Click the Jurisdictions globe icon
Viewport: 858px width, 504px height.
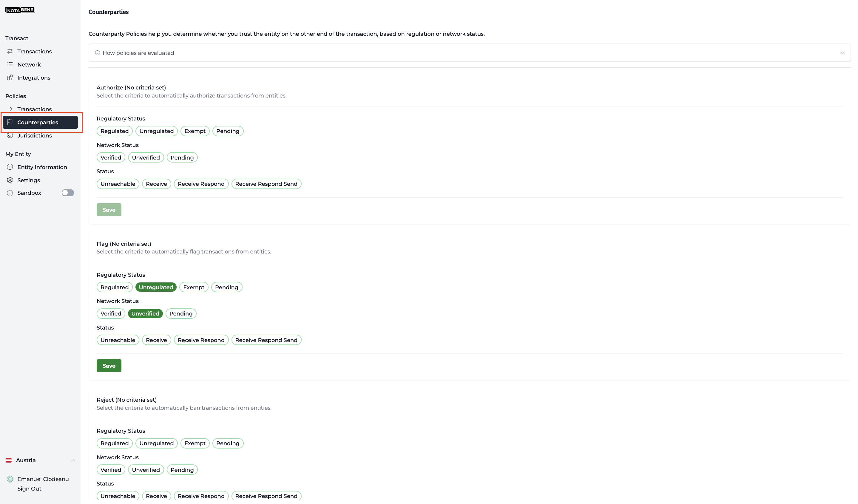pyautogui.click(x=10, y=135)
